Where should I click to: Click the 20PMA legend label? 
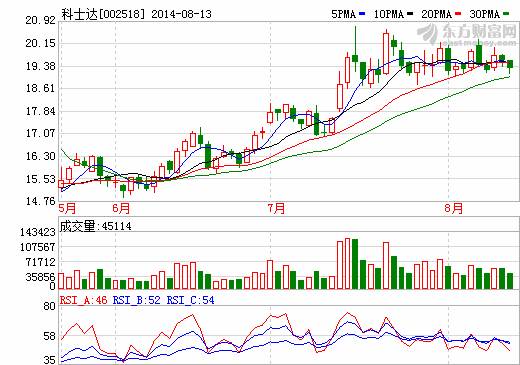point(437,14)
